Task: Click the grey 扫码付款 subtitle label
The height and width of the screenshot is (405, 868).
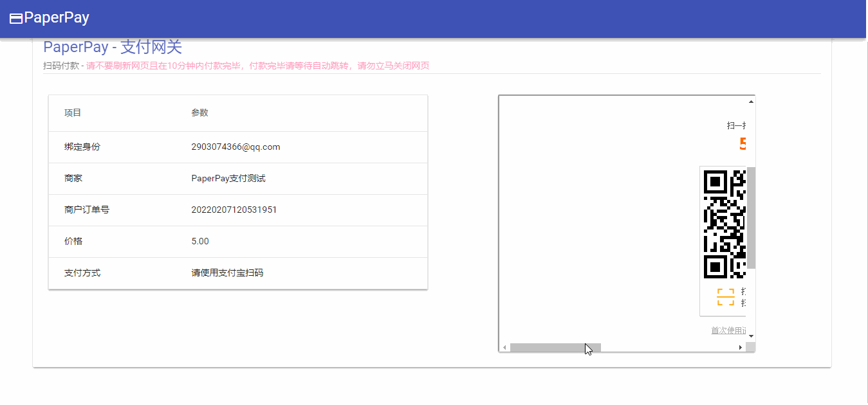Action: pyautogui.click(x=61, y=66)
